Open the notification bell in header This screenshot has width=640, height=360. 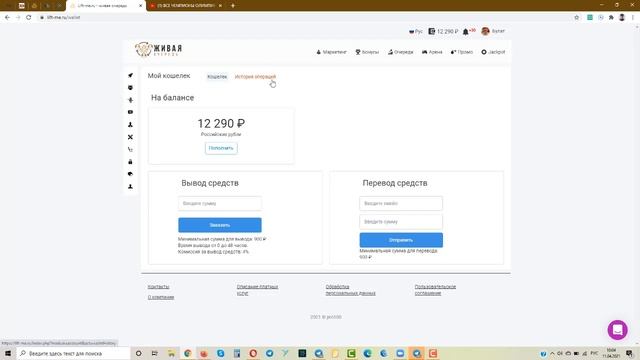click(x=466, y=31)
